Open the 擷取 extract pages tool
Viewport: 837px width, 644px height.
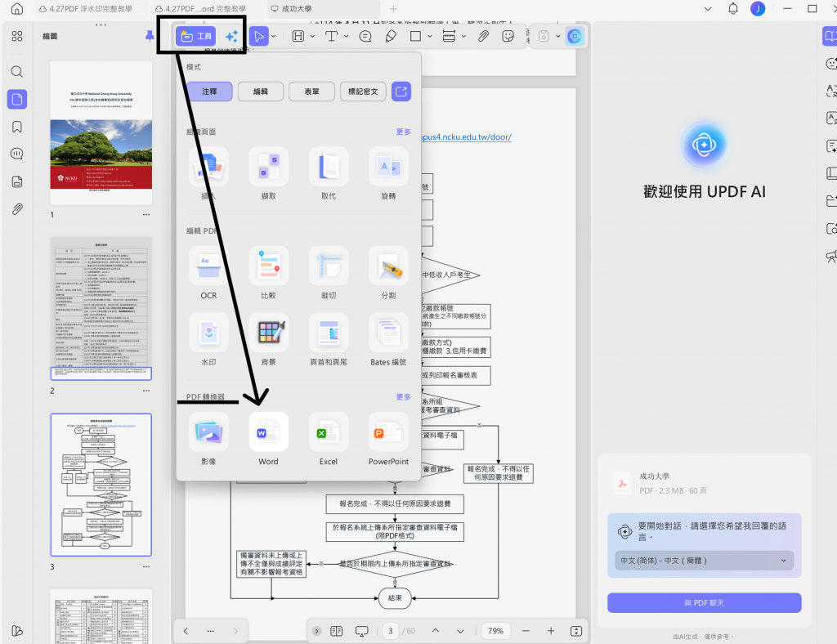(268, 173)
